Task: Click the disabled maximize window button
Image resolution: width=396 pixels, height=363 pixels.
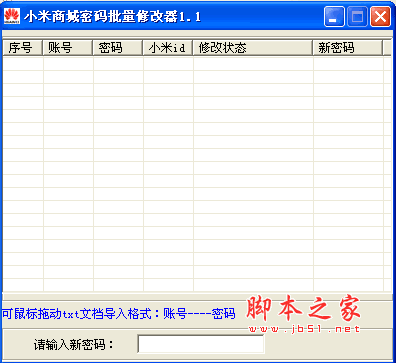Action: click(357, 16)
